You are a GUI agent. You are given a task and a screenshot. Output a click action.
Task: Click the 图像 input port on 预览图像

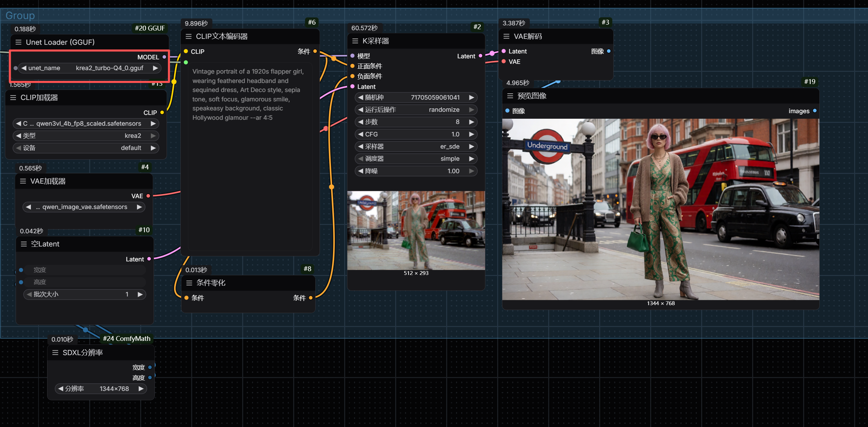507,111
